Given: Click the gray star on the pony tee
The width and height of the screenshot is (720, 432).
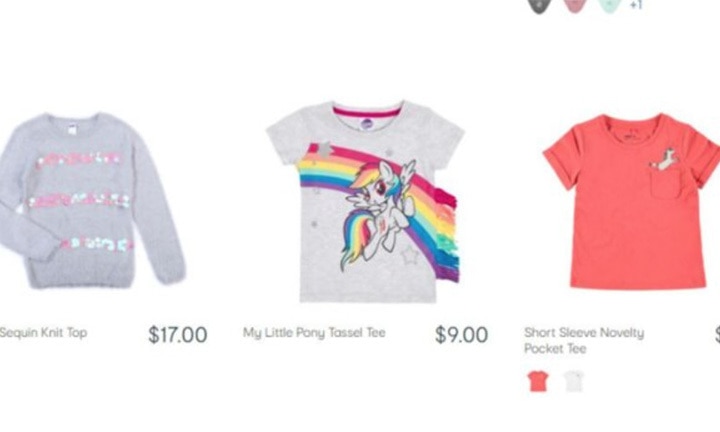Looking at the screenshot, I should click(325, 150).
